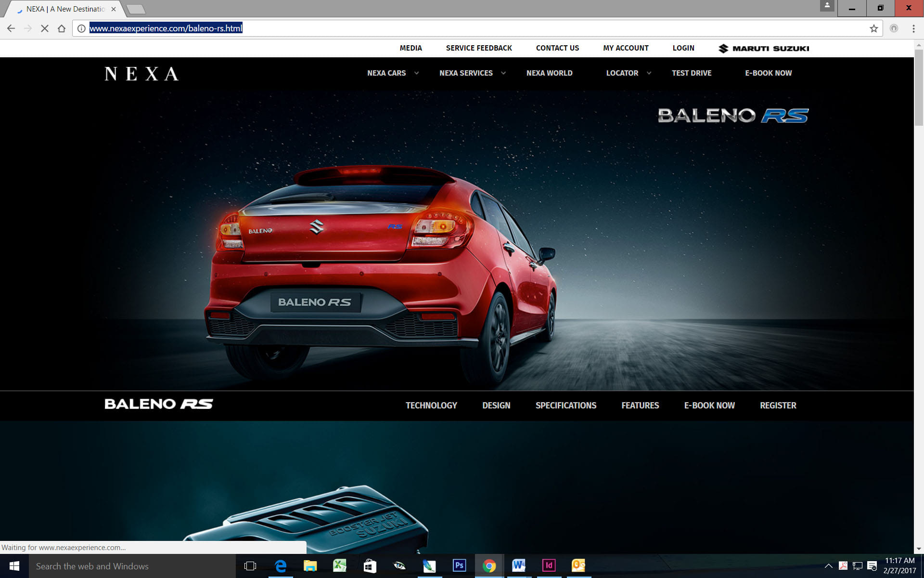Viewport: 924px width, 578px height.
Task: Click the NEXA logo
Action: (x=141, y=74)
